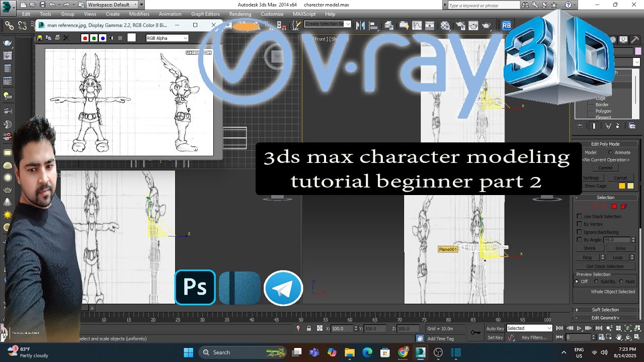The height and width of the screenshot is (362, 644).
Task: Open the 3ds Max application menu logo
Action: tap(9, 7)
